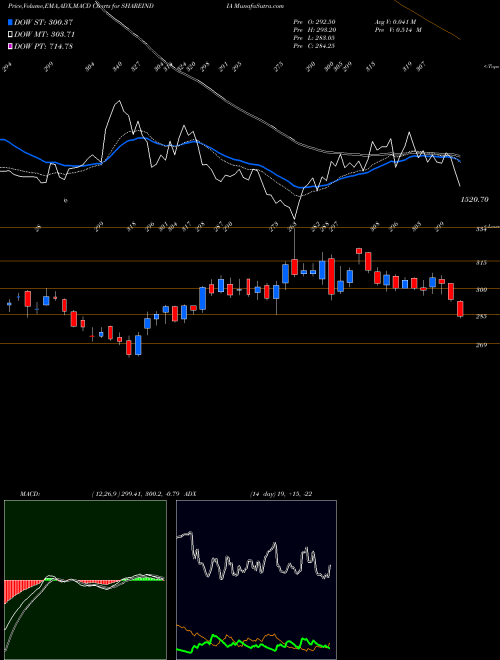Screen dimensions: 500x660
Task: Click the last red candlestick near 285
Action: tap(460, 309)
